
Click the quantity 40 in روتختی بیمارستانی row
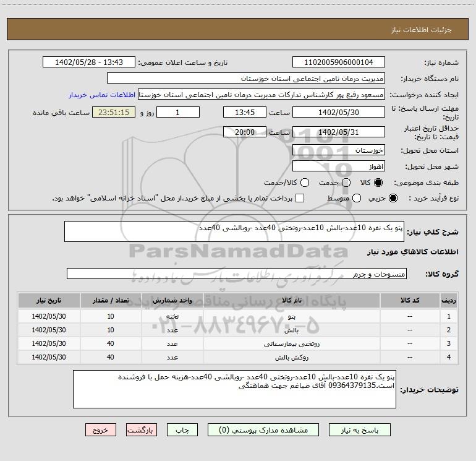(111, 343)
